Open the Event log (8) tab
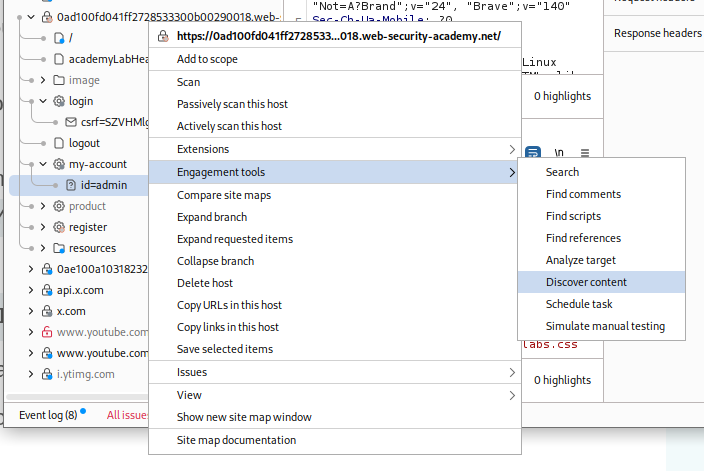 click(48, 415)
